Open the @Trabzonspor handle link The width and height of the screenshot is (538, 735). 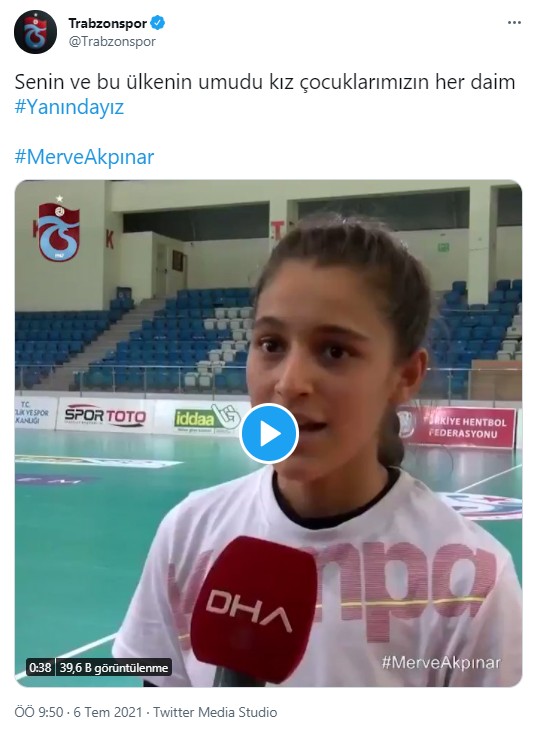click(112, 42)
